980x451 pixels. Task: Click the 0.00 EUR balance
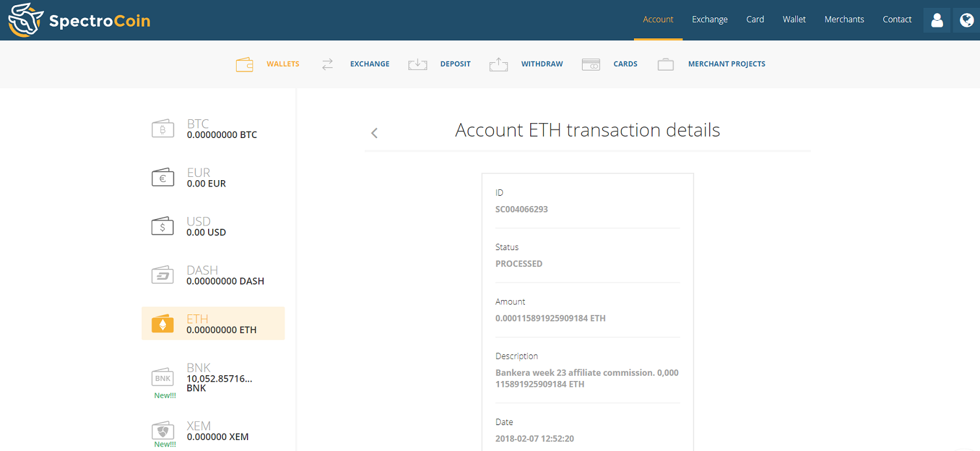(206, 183)
